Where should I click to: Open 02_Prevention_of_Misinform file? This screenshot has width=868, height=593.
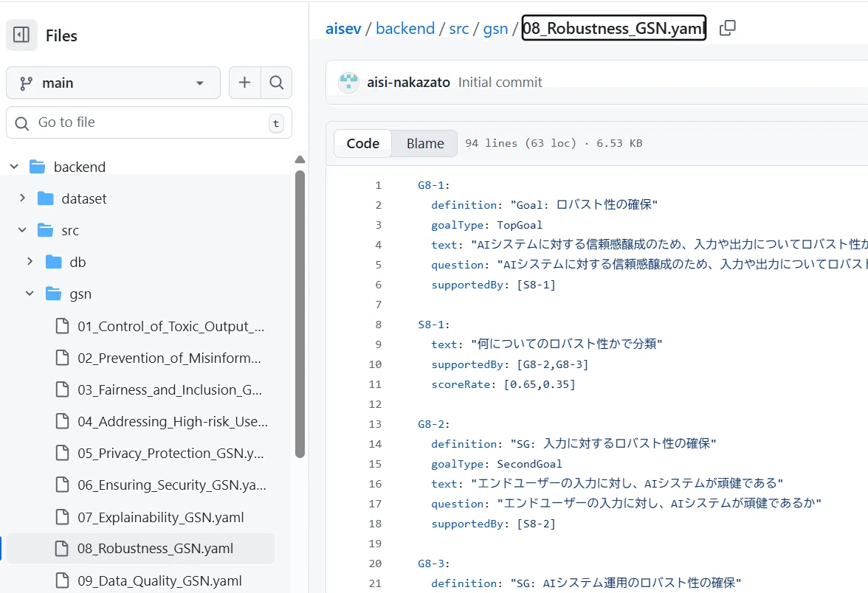[169, 358]
